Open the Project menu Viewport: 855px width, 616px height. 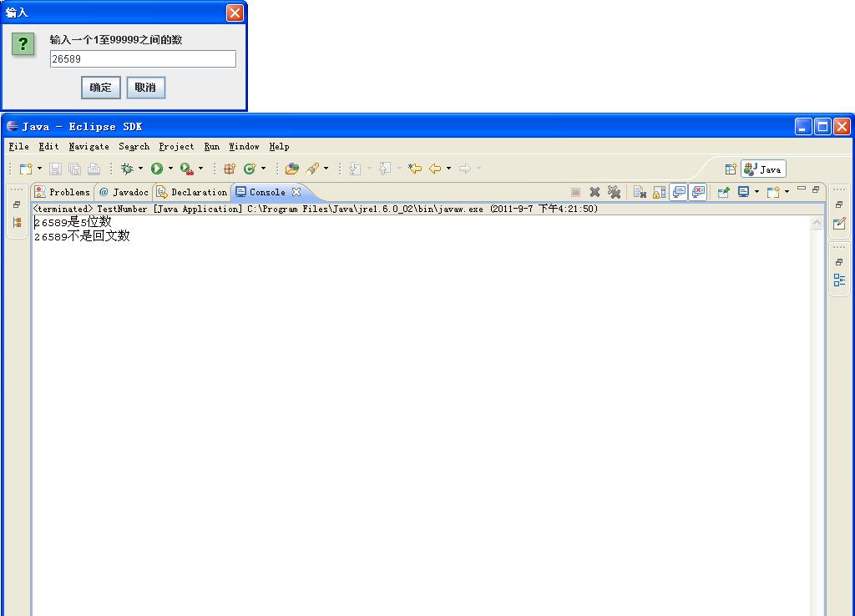176,146
